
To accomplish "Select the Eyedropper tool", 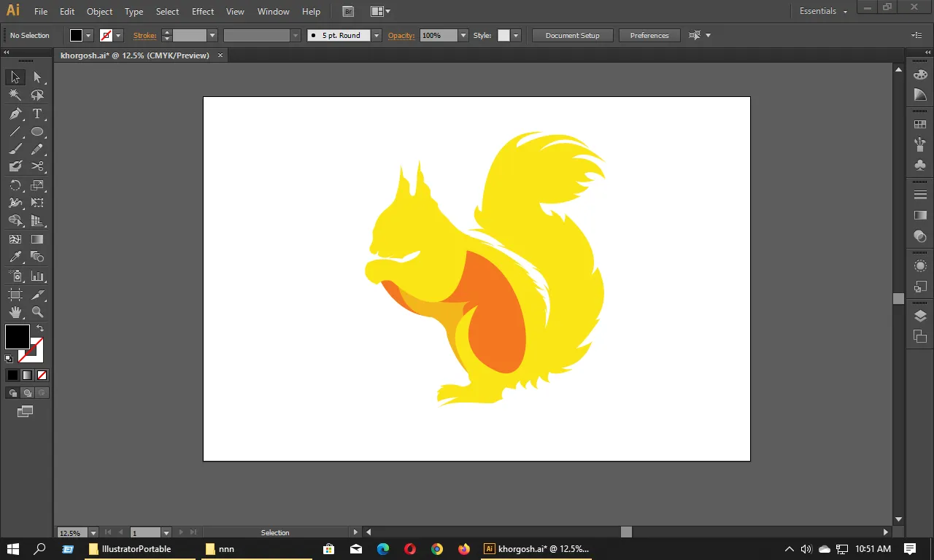I will 15,257.
